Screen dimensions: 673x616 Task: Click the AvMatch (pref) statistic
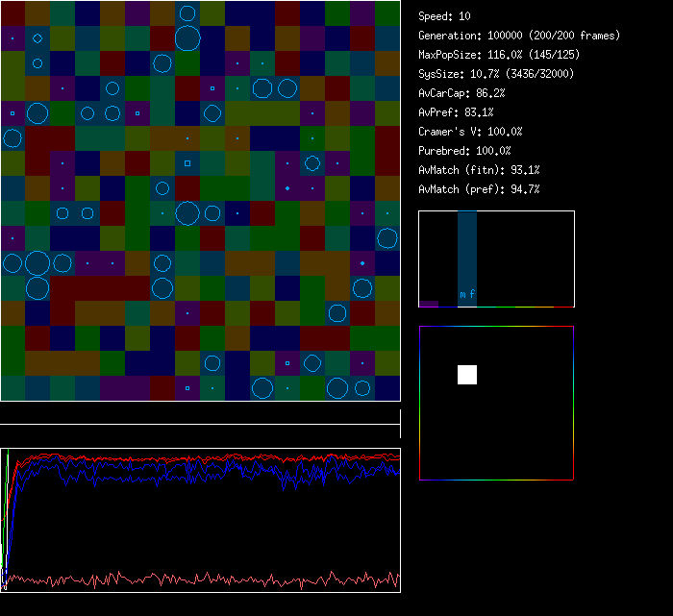479,189
